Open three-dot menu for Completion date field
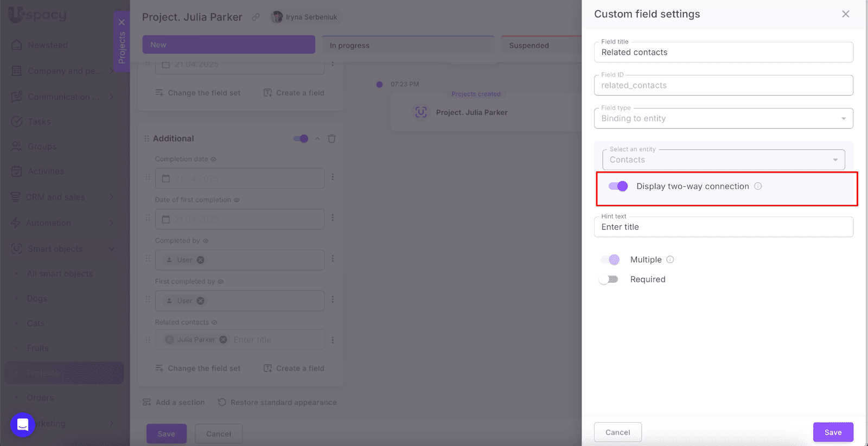Screen dimensions: 868x446 click(x=333, y=177)
